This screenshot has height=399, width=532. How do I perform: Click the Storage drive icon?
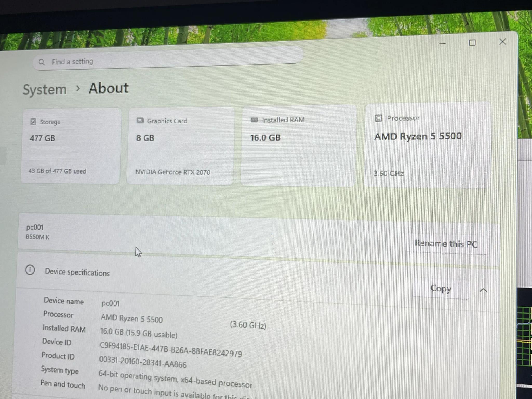pos(33,122)
